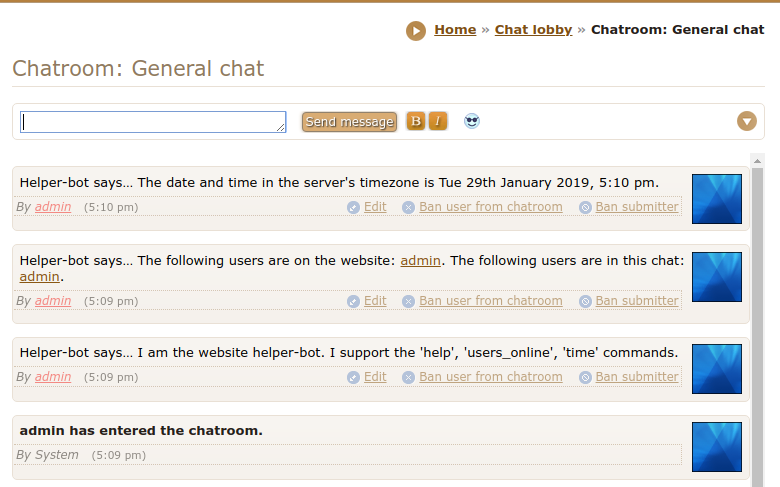Go to Home in the breadcrumb
This screenshot has height=487, width=780.
455,30
